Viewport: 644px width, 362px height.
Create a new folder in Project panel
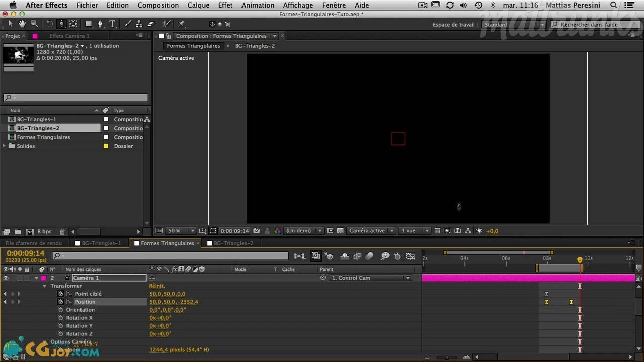pos(18,232)
